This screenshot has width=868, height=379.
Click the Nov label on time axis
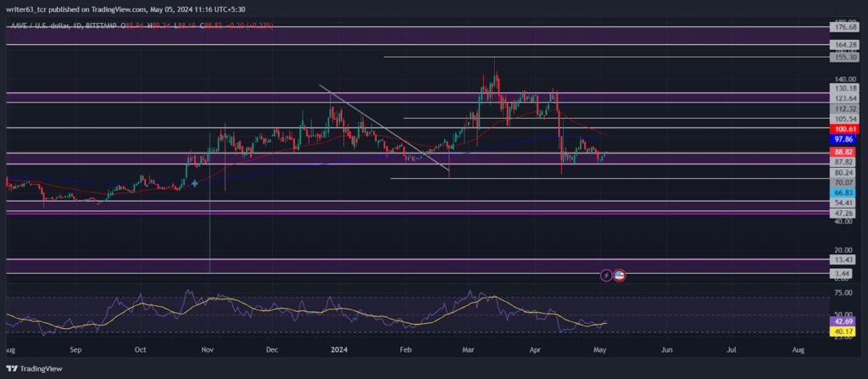click(208, 351)
